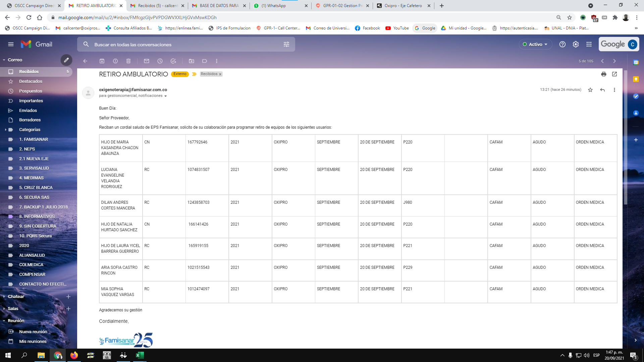Click the compose pencil button

pyautogui.click(x=66, y=60)
